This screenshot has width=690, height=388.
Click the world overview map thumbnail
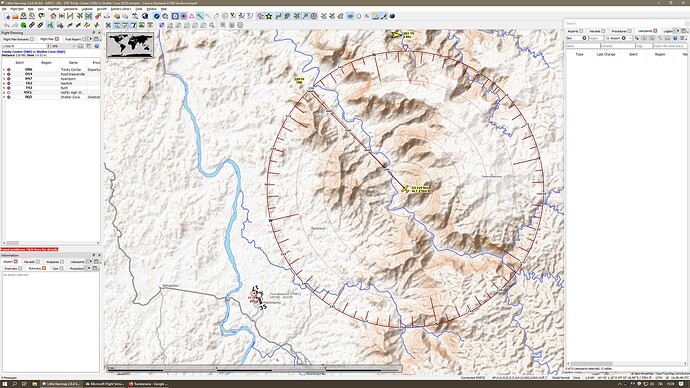(x=130, y=45)
